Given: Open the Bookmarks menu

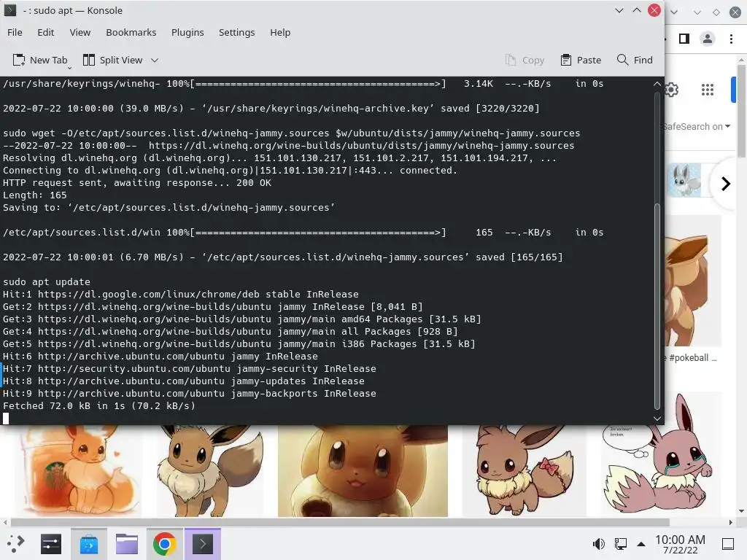Looking at the screenshot, I should coord(131,32).
